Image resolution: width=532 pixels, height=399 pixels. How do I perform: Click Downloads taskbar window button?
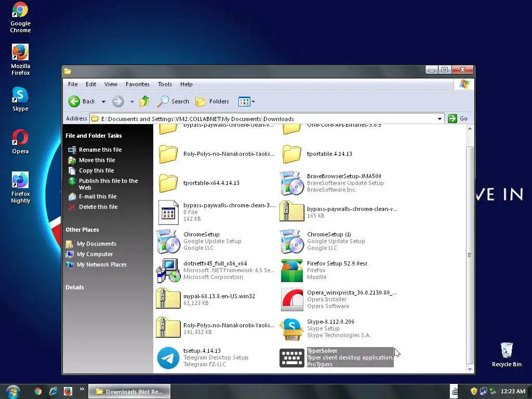(129, 392)
